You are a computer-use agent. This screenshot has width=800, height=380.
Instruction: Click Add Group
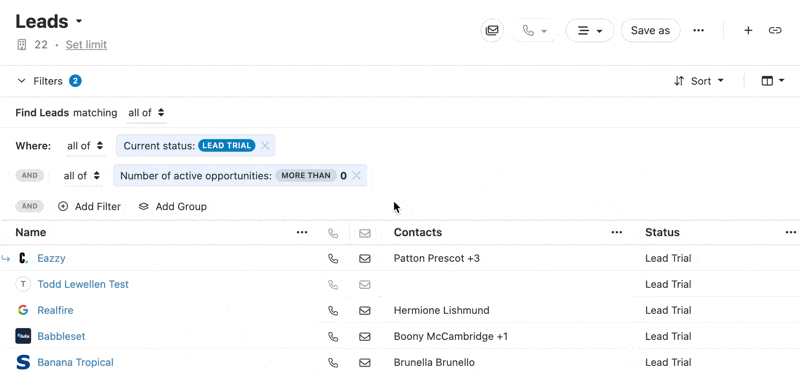[x=173, y=207]
